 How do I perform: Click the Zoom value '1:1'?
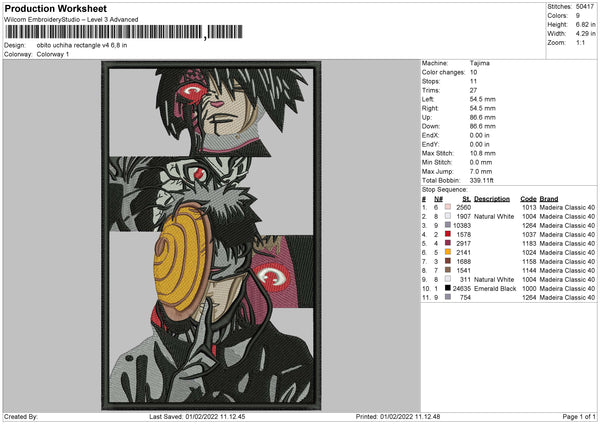[x=580, y=42]
